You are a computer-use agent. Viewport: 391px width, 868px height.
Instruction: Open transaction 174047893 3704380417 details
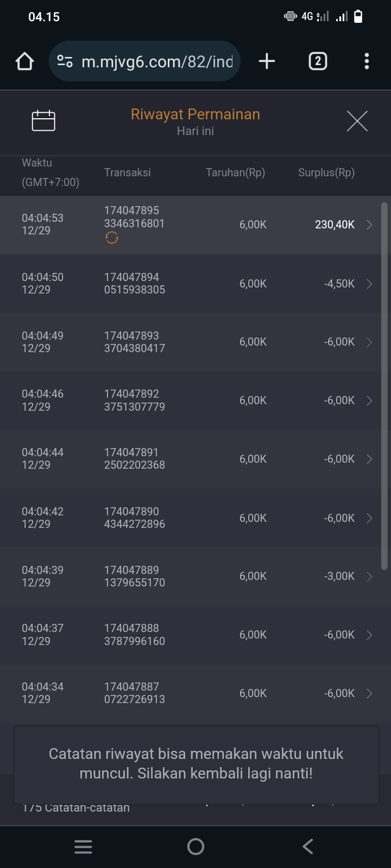(135, 342)
